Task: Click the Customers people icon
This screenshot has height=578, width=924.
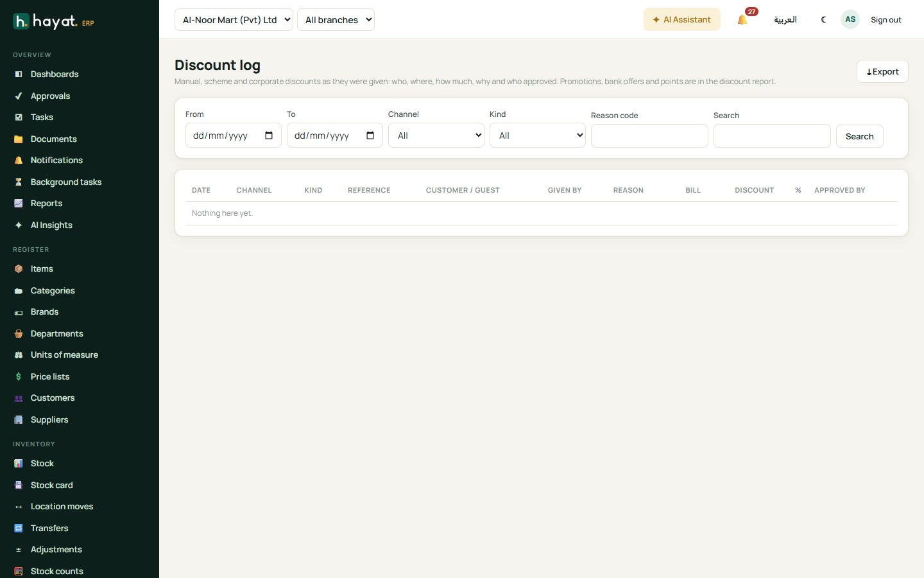Action: pyautogui.click(x=19, y=398)
